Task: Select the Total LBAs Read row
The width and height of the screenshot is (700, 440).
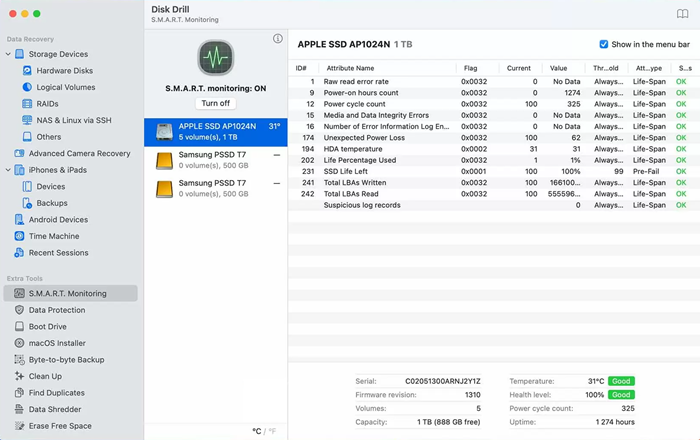Action: tap(494, 194)
